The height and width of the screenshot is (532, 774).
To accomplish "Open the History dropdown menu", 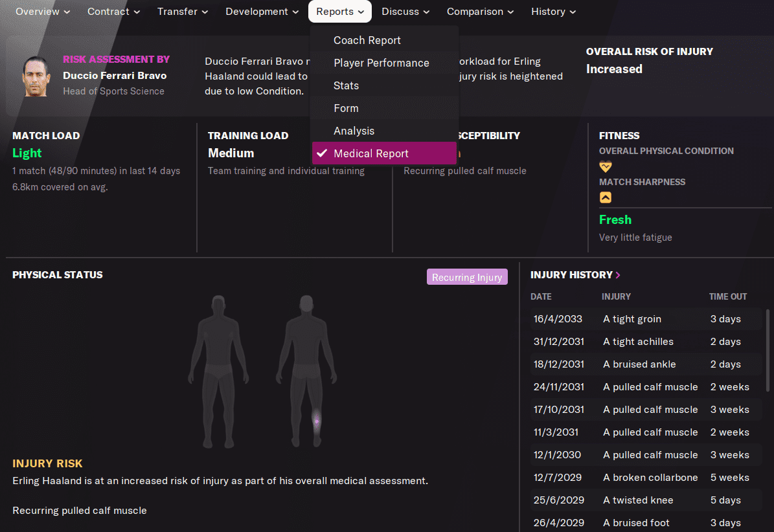I will click(553, 12).
